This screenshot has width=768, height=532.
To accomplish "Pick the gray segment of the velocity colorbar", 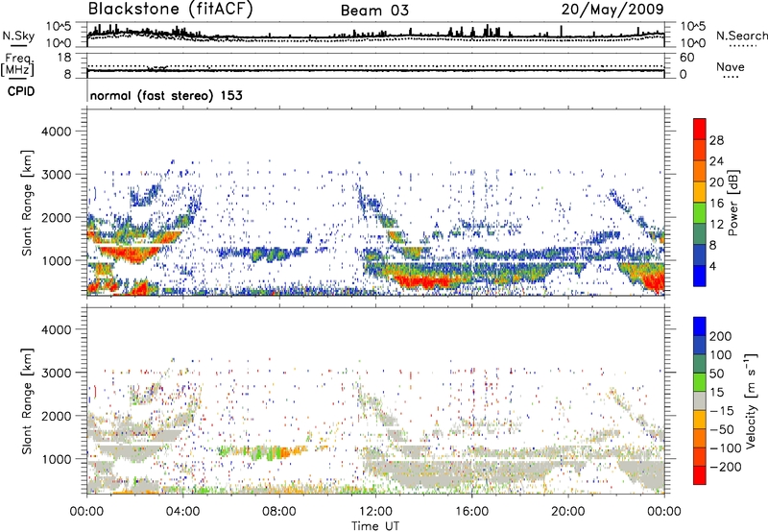I will pyautogui.click(x=700, y=401).
